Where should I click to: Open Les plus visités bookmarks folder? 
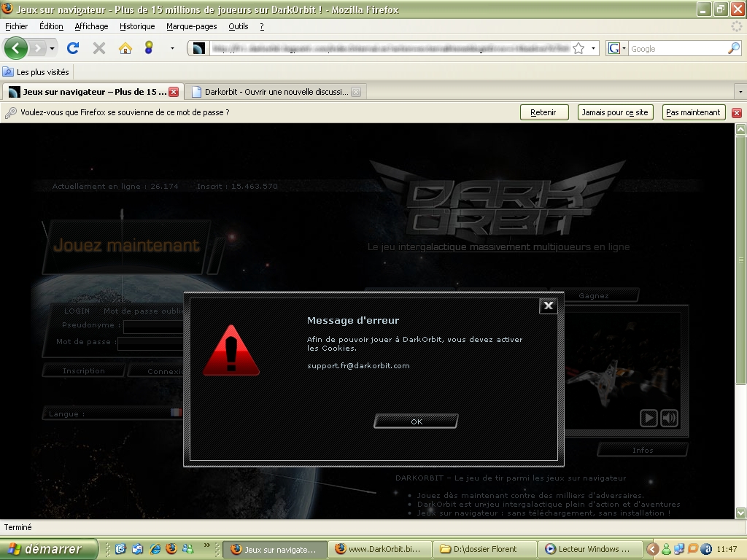36,72
